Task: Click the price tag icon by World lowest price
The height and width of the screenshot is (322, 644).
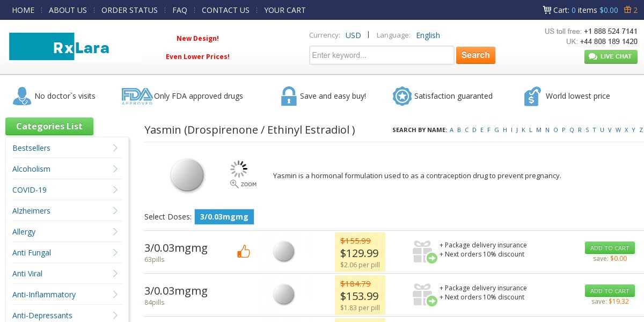Action: [532, 96]
